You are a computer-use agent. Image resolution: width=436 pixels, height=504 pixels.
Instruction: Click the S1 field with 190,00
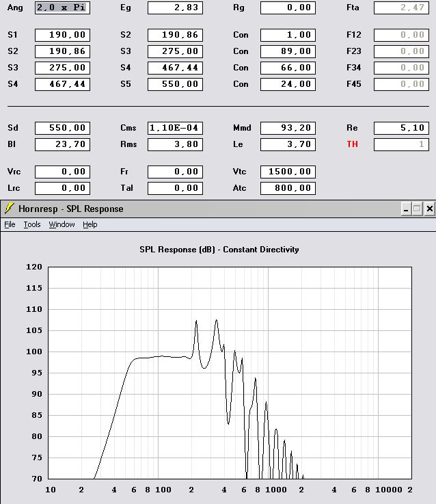[x=62, y=35]
